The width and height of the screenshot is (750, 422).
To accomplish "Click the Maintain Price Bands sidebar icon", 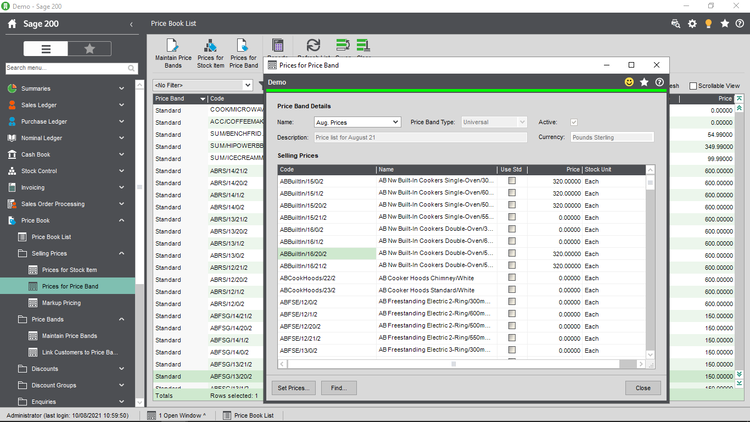I will (x=33, y=336).
